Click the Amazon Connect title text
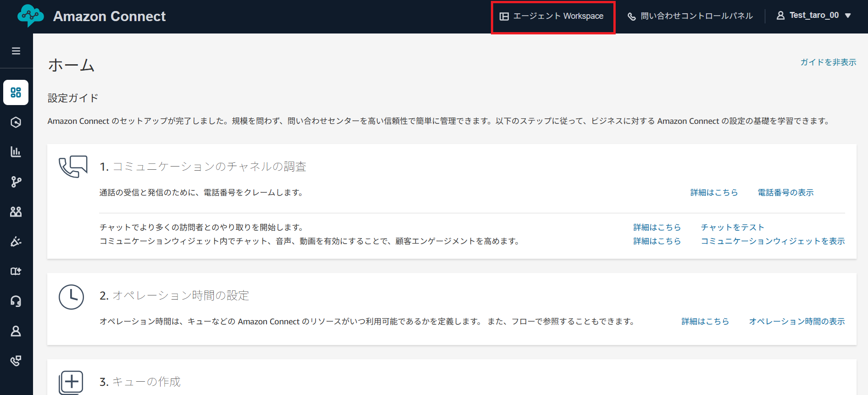This screenshot has height=395, width=868. [x=109, y=17]
